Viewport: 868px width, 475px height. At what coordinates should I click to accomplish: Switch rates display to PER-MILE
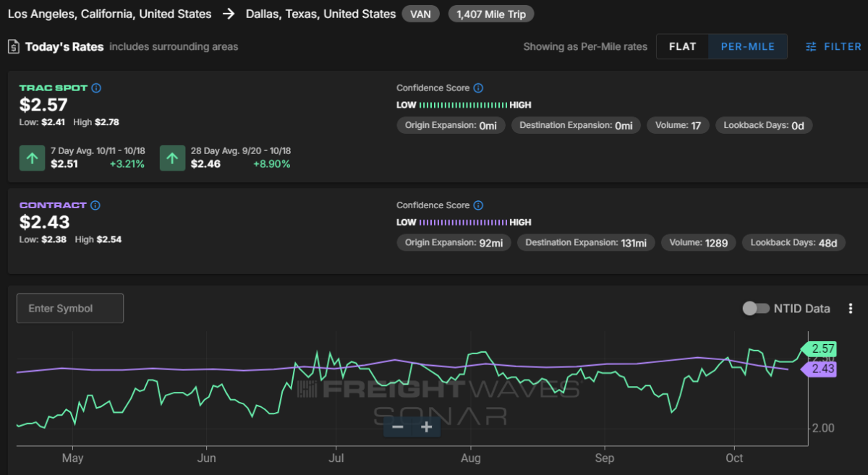pyautogui.click(x=748, y=47)
